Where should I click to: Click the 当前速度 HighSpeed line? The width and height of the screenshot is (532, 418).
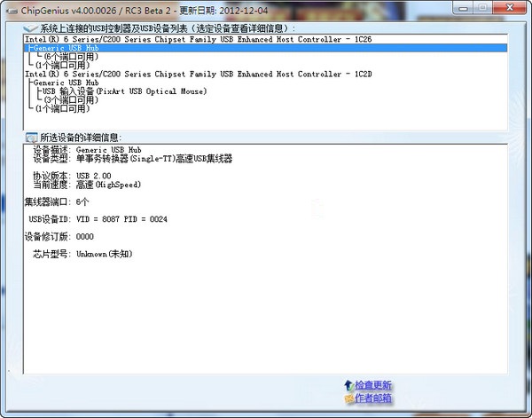(x=87, y=185)
